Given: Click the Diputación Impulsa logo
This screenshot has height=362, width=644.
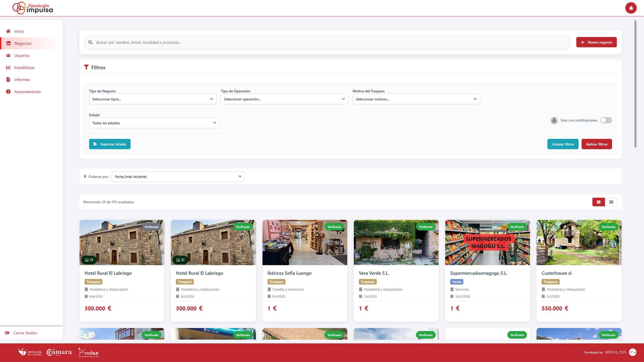Looking at the screenshot, I should 33,8.
